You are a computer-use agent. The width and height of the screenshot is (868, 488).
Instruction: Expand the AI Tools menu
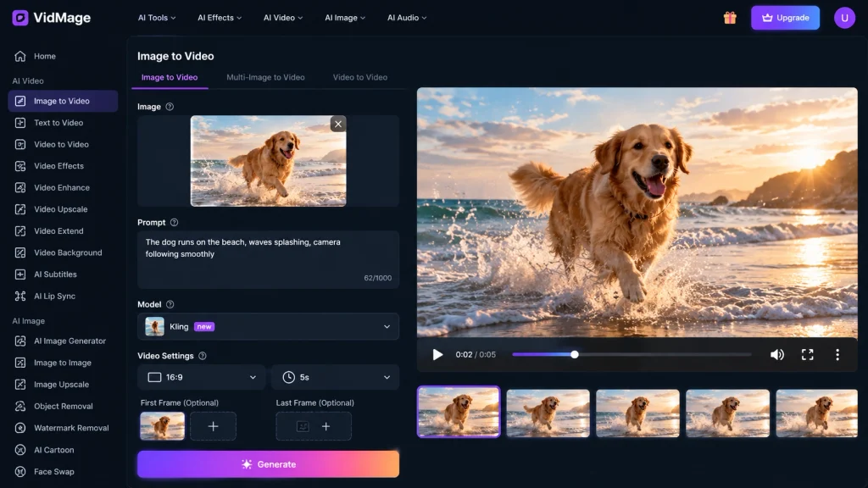pos(157,18)
